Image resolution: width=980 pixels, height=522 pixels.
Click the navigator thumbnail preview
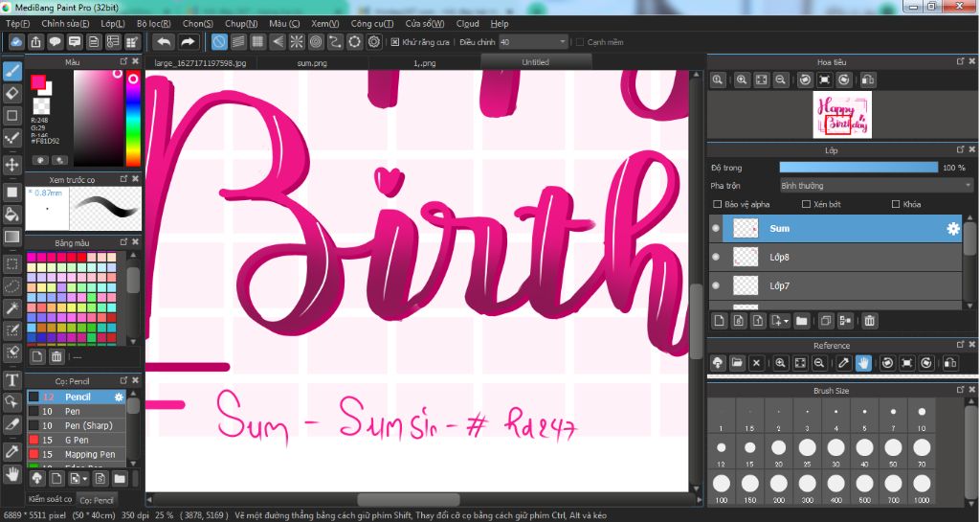[842, 114]
